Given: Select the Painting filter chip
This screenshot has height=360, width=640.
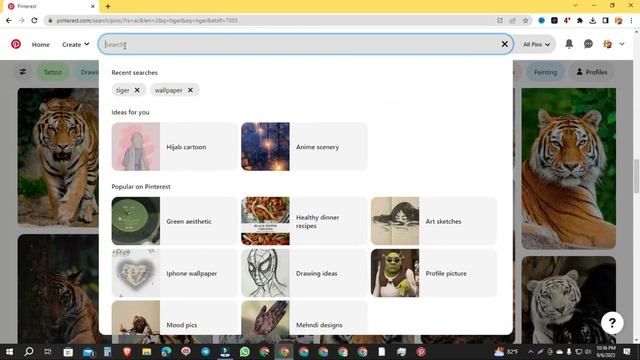Looking at the screenshot, I should (x=545, y=72).
